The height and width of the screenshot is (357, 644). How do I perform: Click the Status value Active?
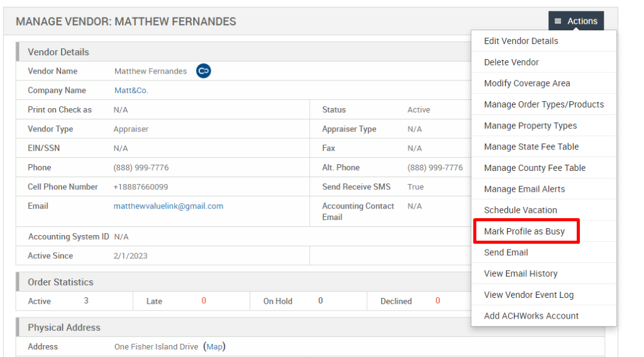click(418, 109)
